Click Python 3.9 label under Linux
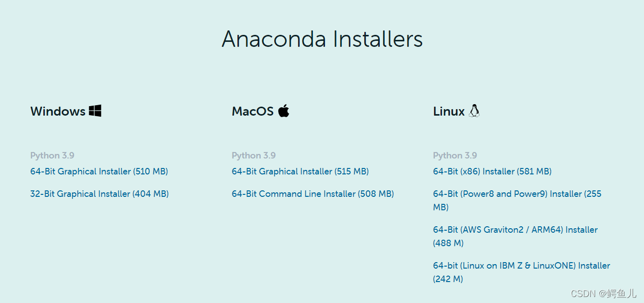Screen dimensions: 644x303 (455, 155)
